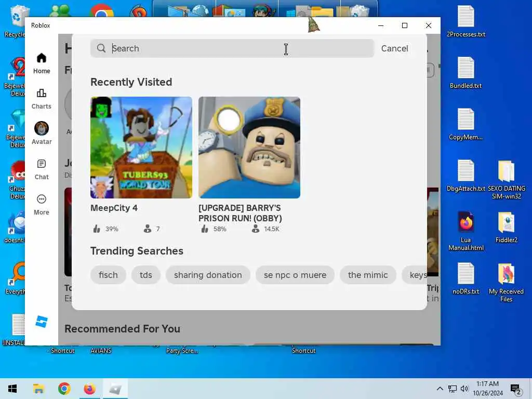Viewport: 532px width, 399px height.
Task: Click the Roblox Studio icon in sidebar
Action: (x=42, y=321)
